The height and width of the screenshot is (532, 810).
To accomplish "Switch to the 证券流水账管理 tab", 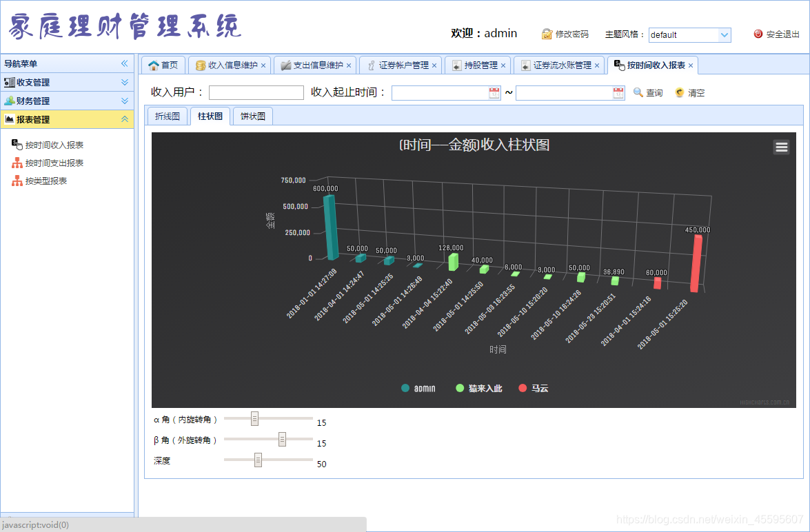I will click(558, 65).
